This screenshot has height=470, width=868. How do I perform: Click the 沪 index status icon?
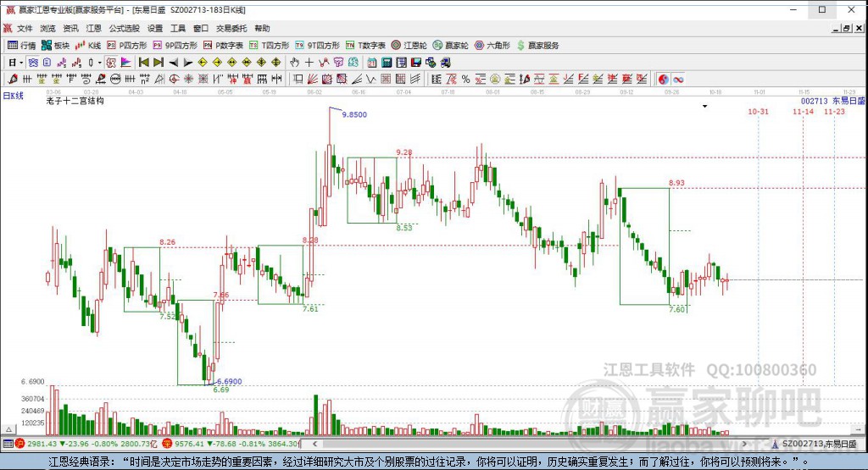click(x=20, y=444)
